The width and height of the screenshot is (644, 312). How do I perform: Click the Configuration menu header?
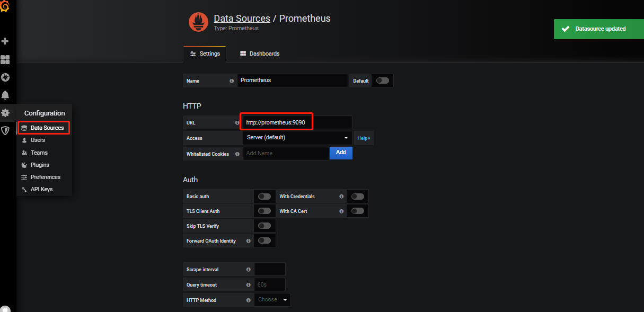(45, 113)
